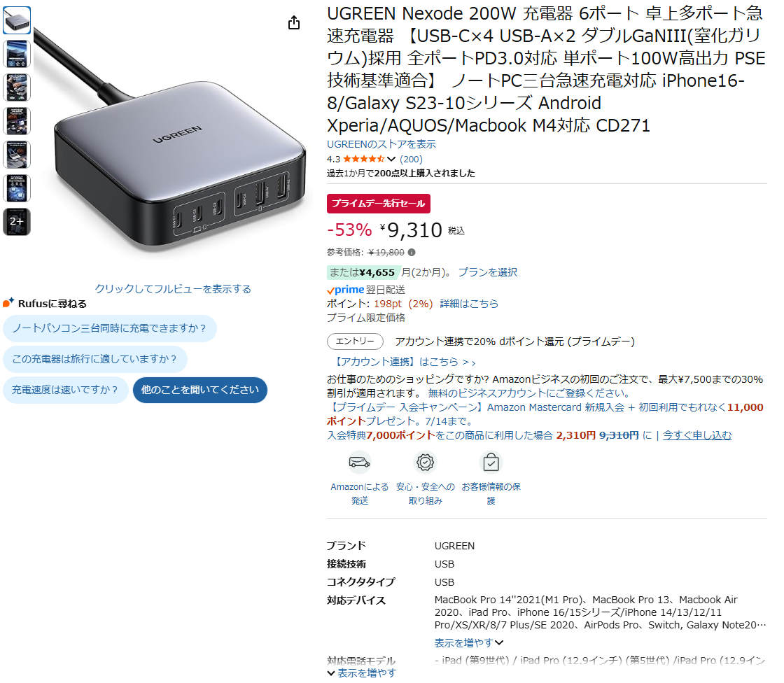Expand the rating breakdown chevron
Screen dimensions: 784x683
coord(391,159)
